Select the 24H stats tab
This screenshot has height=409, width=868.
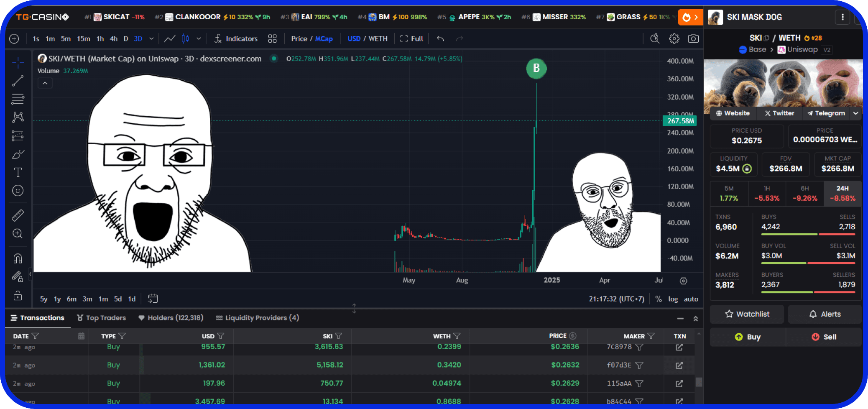pos(842,194)
